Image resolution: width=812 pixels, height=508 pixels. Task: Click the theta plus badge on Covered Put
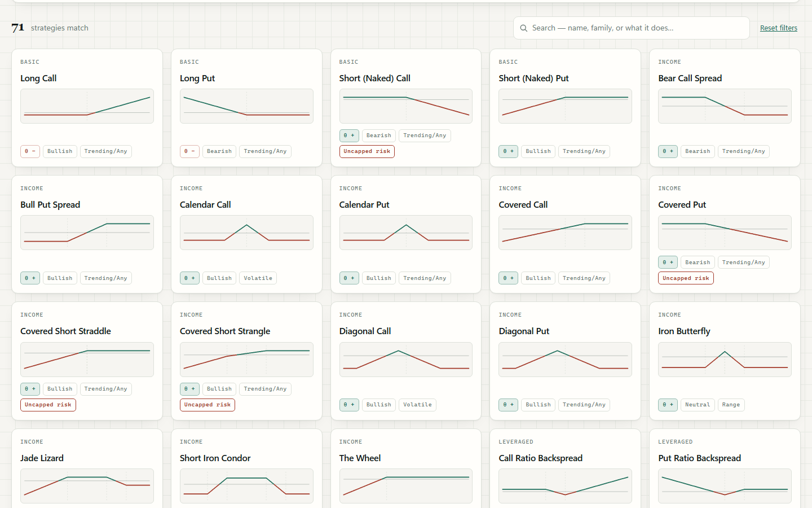(668, 262)
